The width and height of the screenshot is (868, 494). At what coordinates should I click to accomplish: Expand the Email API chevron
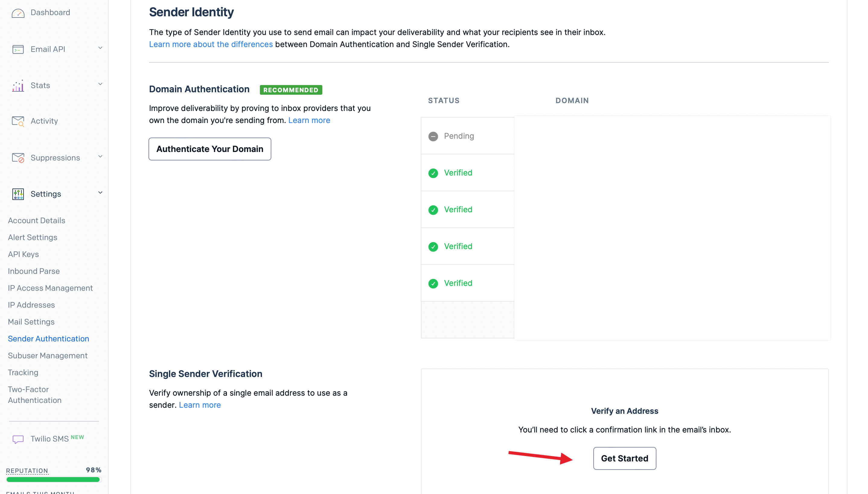[x=100, y=48]
